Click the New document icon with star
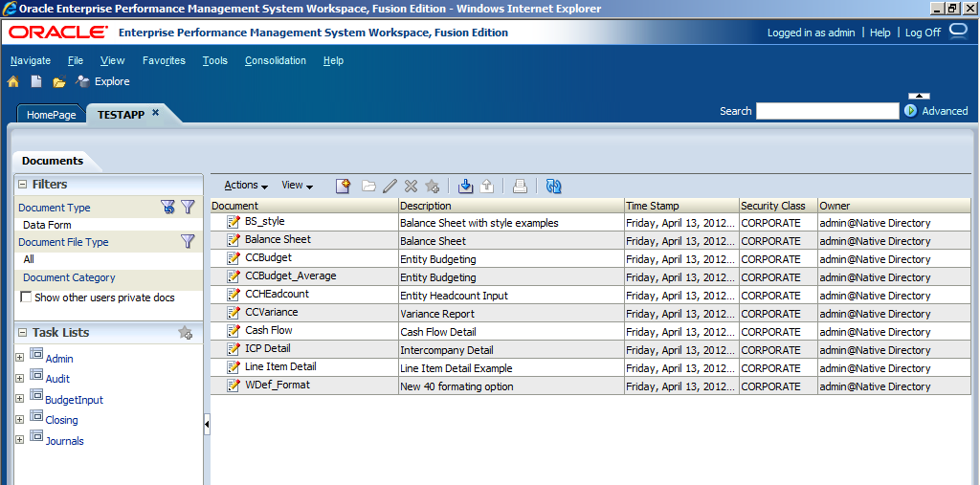 click(344, 186)
